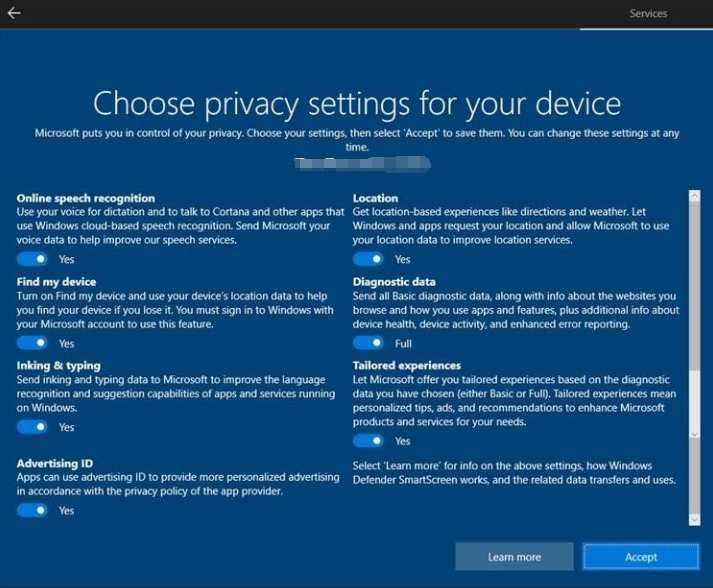Click the Advertising ID heading
The image size is (713, 588).
pos(54,464)
